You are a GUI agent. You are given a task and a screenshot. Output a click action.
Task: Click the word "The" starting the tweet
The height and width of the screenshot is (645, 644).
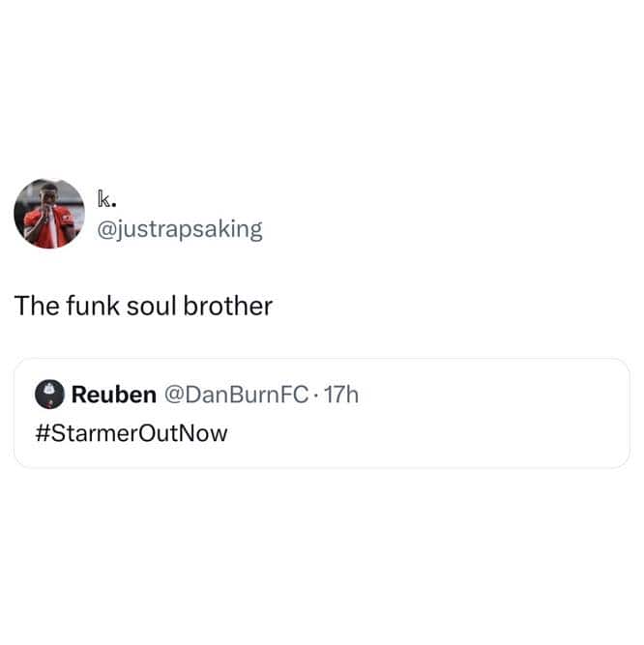(37, 306)
